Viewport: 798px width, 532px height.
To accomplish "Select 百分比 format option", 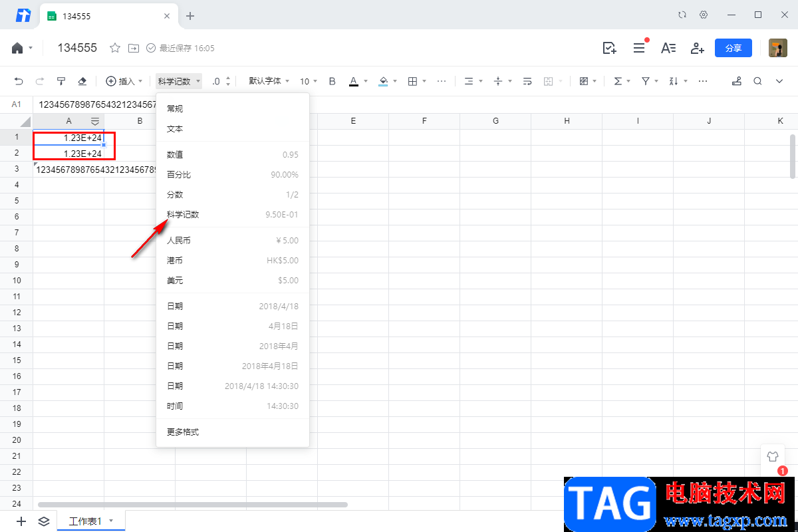I will point(233,174).
